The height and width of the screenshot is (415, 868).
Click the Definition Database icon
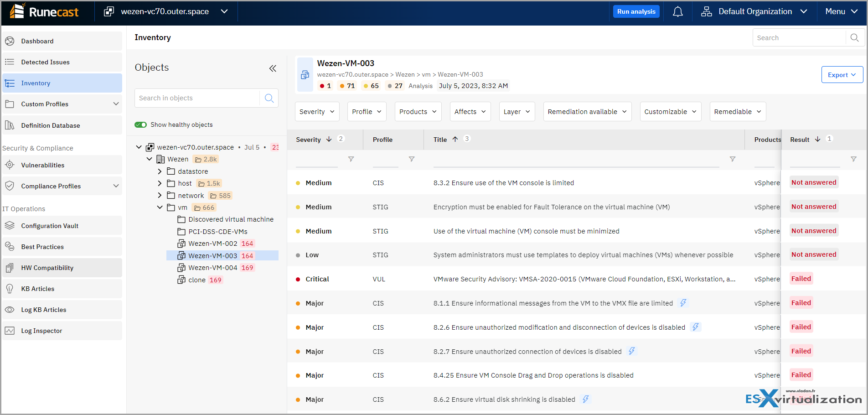[x=10, y=125]
